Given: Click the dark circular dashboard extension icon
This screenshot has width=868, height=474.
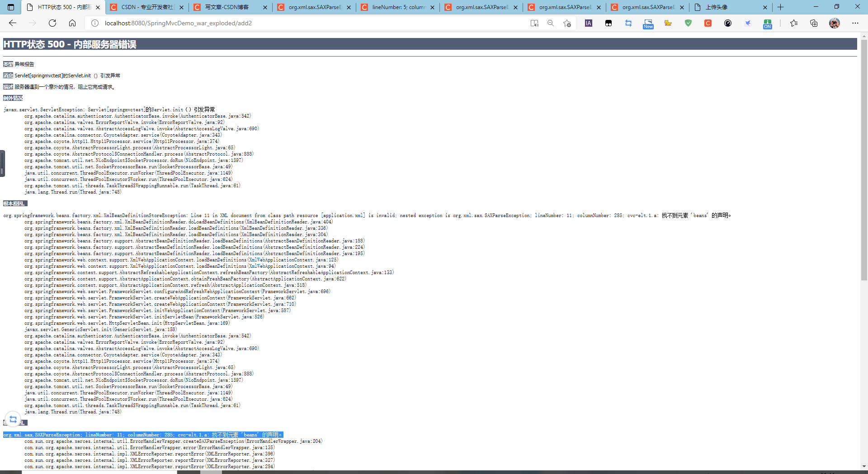Looking at the screenshot, I should pyautogui.click(x=728, y=23).
